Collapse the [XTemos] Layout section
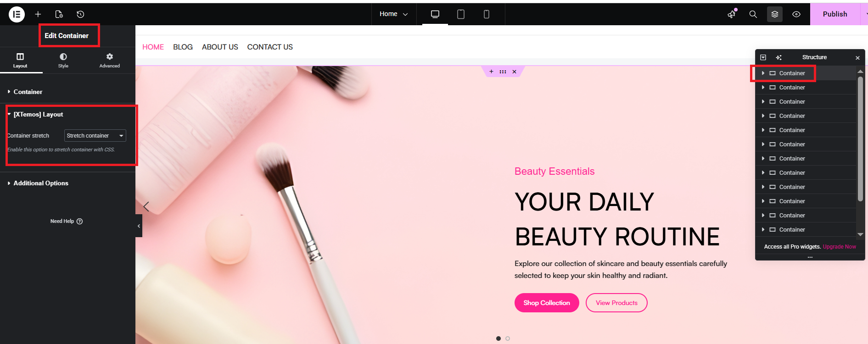This screenshot has width=868, height=344. point(67,114)
